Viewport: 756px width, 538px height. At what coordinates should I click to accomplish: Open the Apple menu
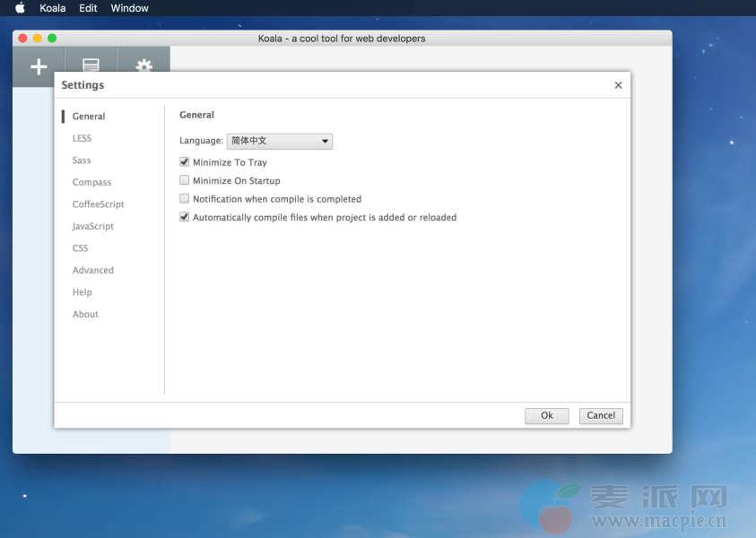pyautogui.click(x=20, y=8)
